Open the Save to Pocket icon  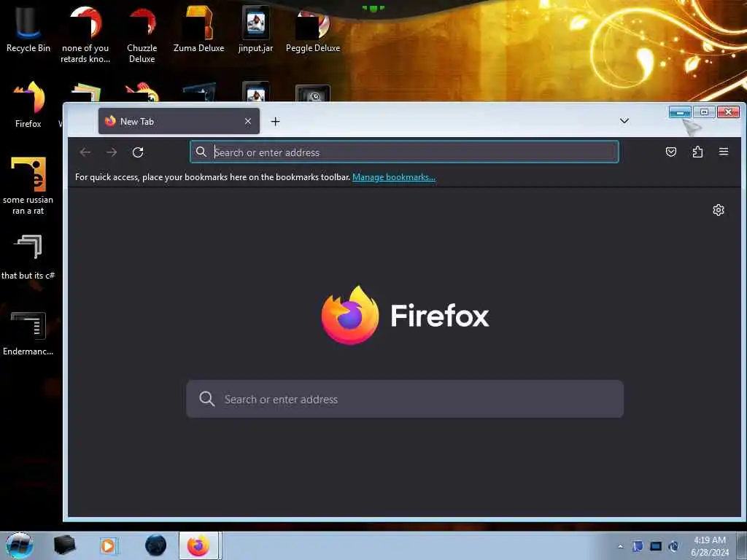click(671, 152)
